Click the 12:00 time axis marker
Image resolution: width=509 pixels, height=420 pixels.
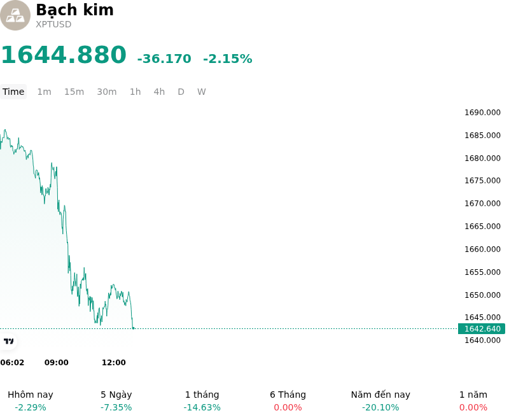point(114,363)
